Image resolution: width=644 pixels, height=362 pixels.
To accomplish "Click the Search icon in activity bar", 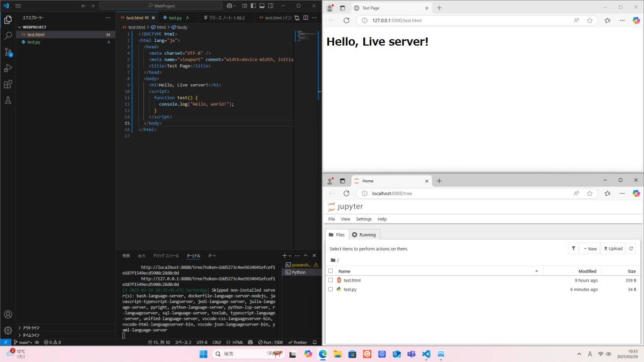I will tap(8, 36).
